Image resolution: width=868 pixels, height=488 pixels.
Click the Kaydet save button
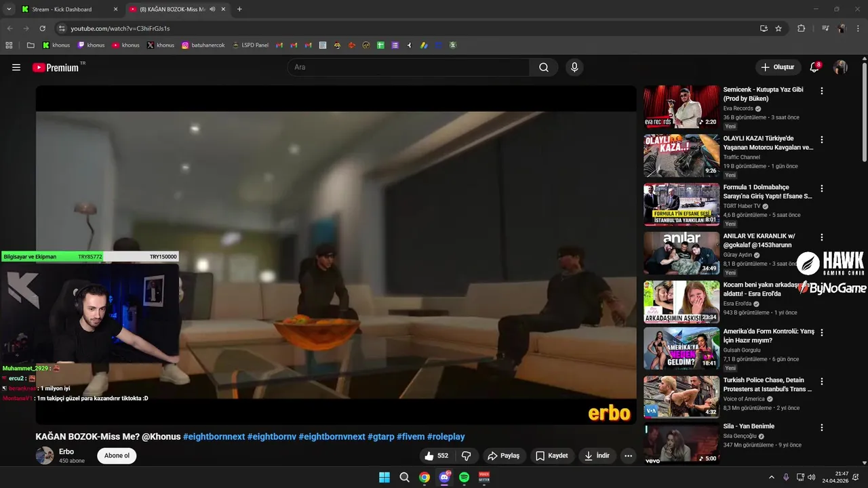(x=552, y=455)
